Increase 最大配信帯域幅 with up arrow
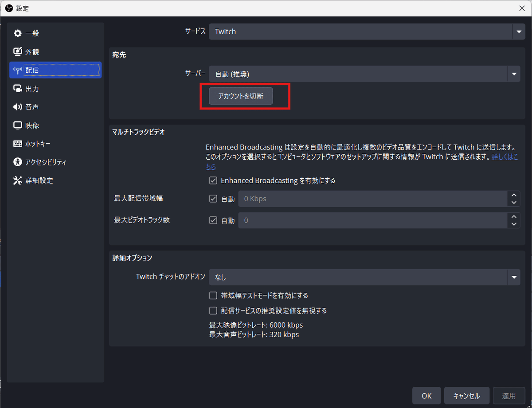The image size is (532, 408). [514, 195]
